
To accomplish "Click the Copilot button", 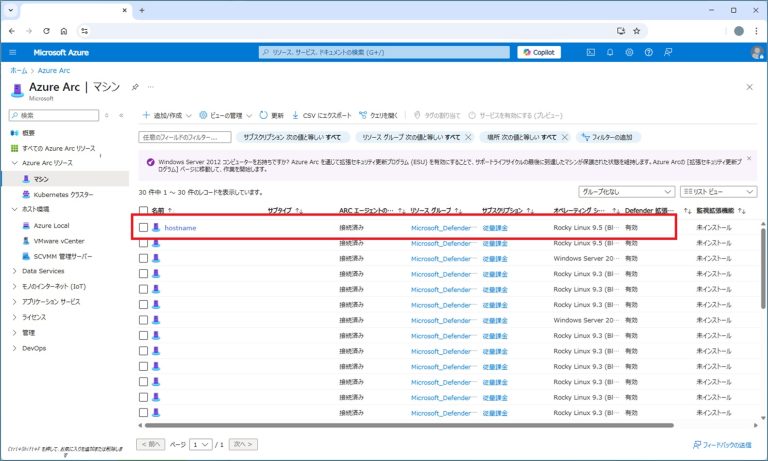I will (538, 52).
